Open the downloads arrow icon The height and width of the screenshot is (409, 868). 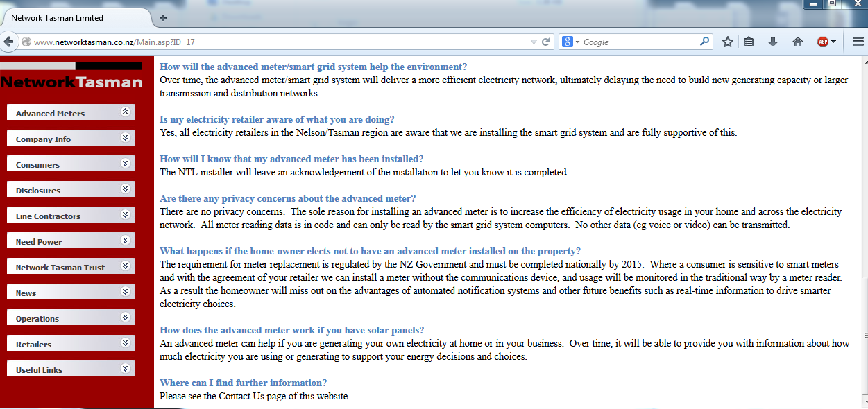pyautogui.click(x=773, y=42)
